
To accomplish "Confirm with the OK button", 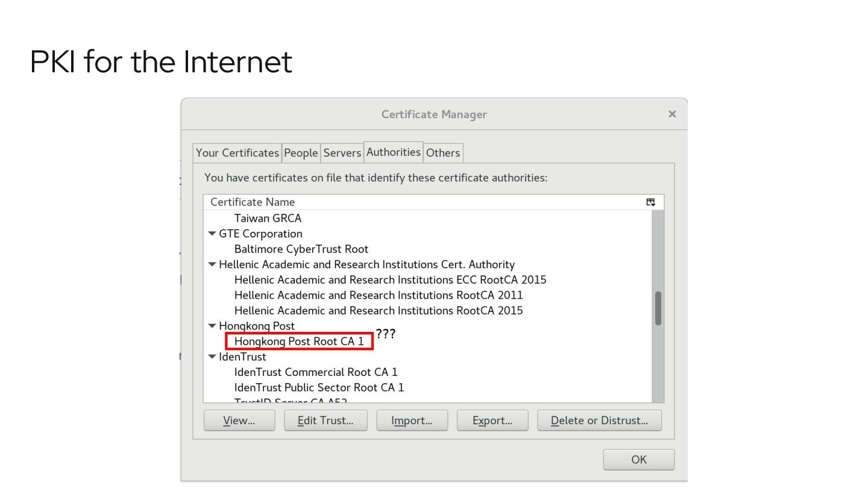I will pyautogui.click(x=639, y=460).
